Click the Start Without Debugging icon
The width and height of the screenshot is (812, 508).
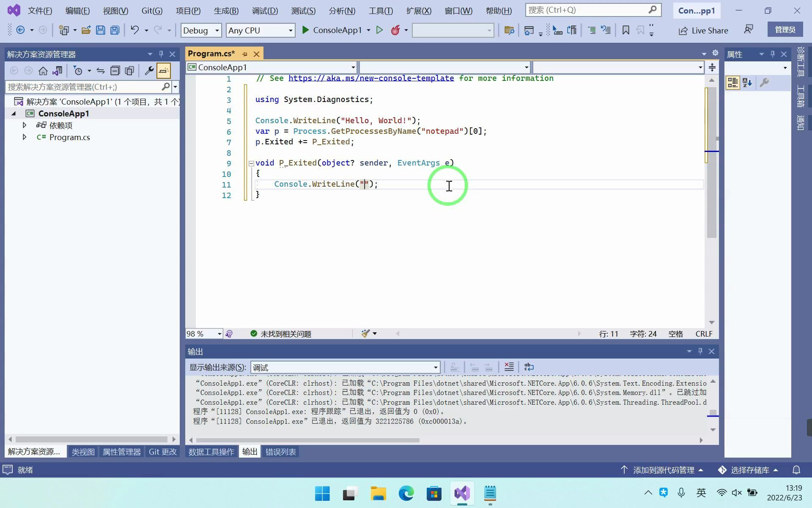coord(379,30)
